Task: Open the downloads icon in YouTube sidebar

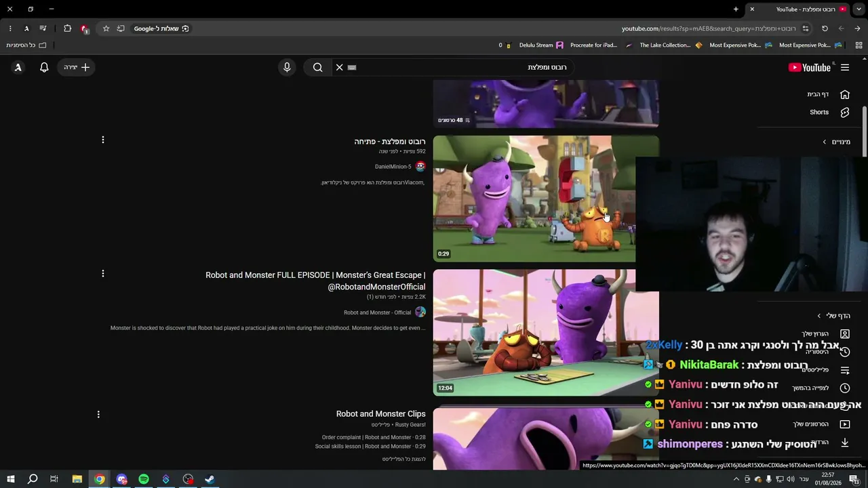Action: click(x=845, y=442)
